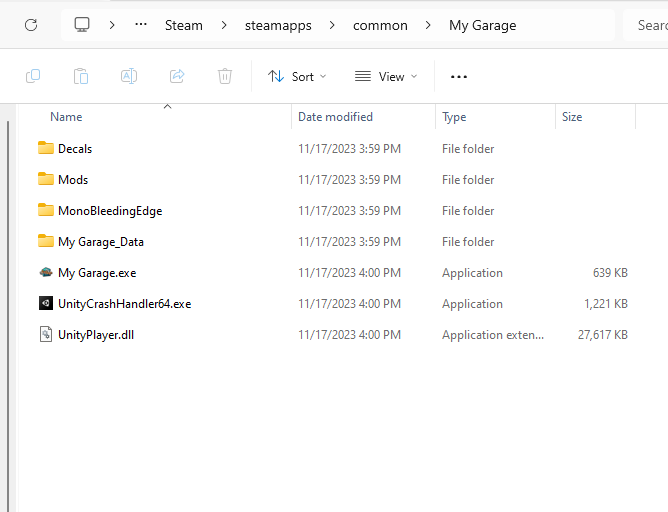Click the Share toolbar icon
Screen dimensions: 668x512
pos(177,76)
